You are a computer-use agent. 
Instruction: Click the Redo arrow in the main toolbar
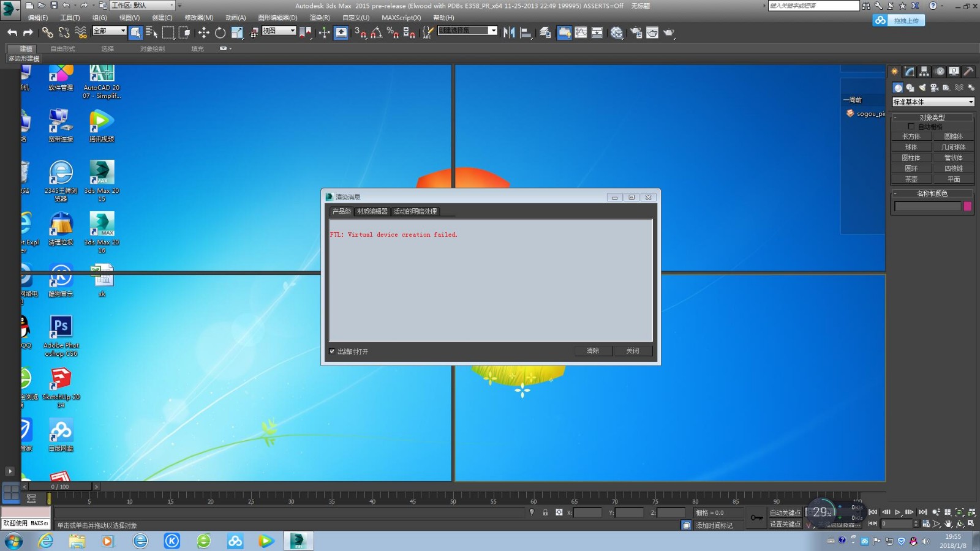28,32
